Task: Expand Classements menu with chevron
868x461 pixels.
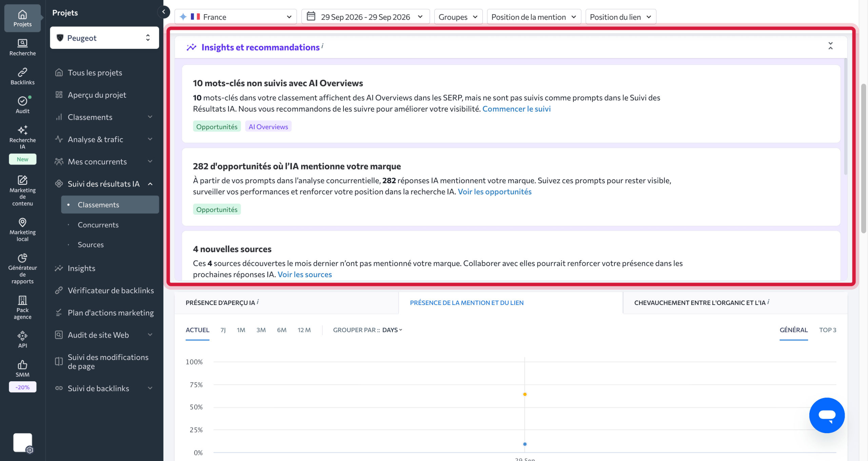Action: (x=150, y=117)
